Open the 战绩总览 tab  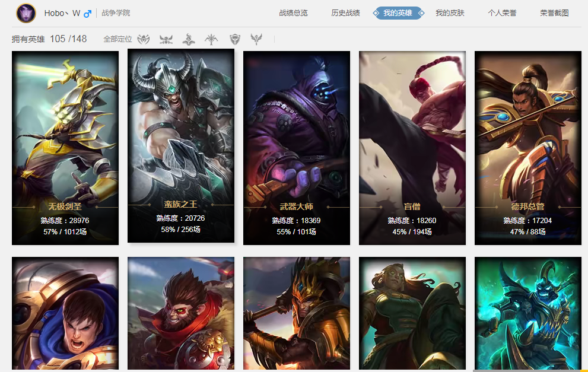[x=293, y=13]
